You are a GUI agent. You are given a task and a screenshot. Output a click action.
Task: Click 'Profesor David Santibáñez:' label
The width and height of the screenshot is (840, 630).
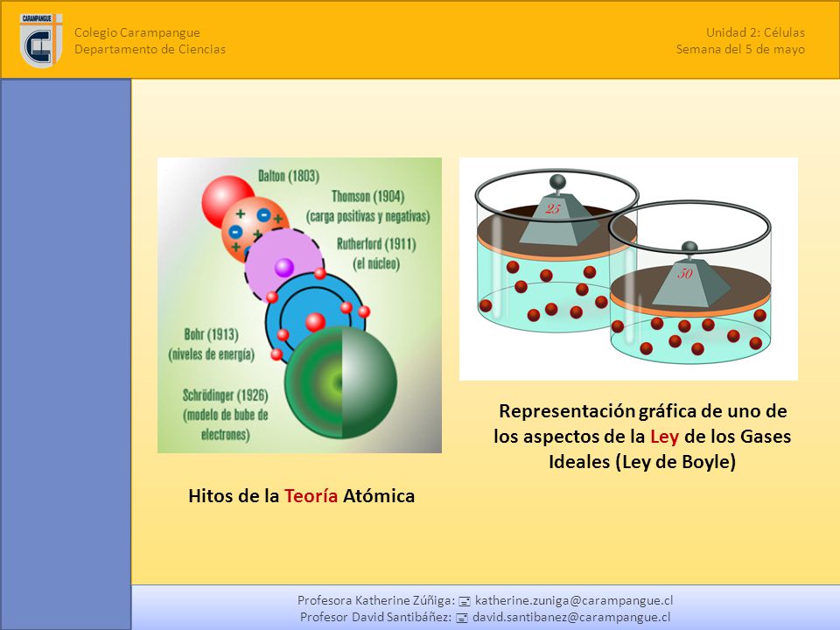point(376,617)
